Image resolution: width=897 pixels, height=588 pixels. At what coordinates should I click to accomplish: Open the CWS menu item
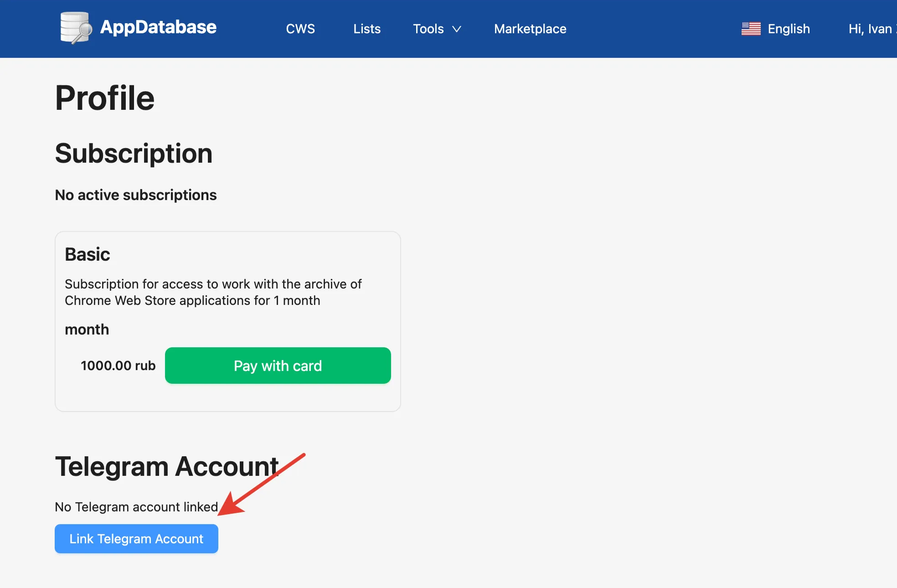[x=300, y=29]
